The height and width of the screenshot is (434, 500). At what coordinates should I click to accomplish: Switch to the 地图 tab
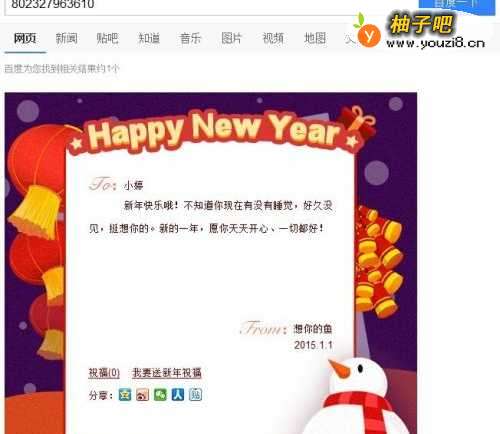point(315,39)
